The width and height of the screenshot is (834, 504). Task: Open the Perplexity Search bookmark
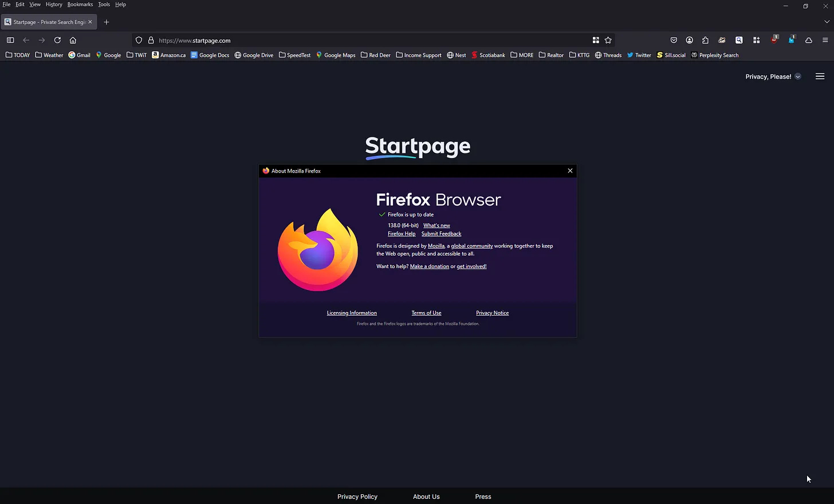click(715, 55)
